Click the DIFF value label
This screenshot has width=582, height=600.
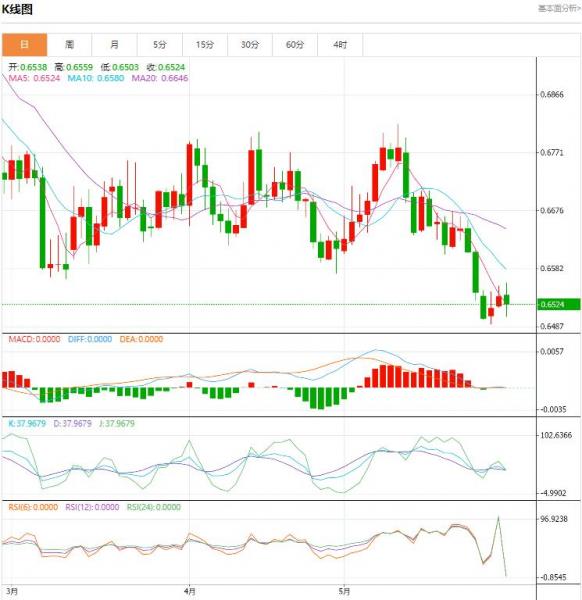(x=90, y=339)
